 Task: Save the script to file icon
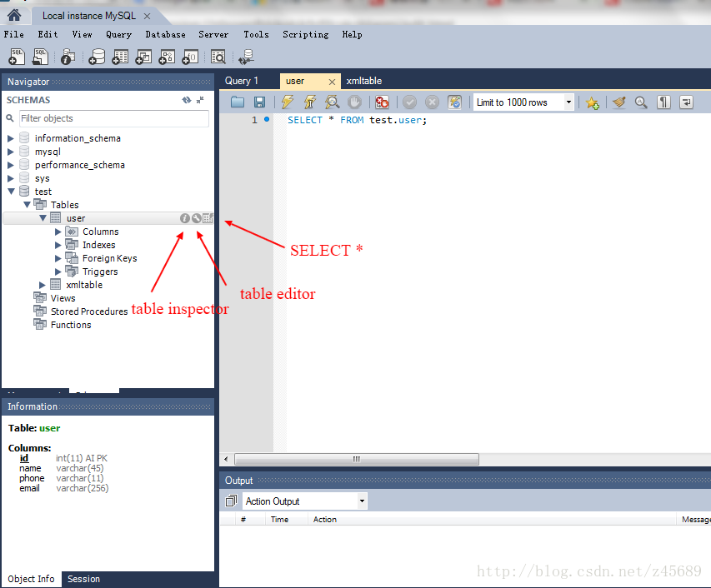pyautogui.click(x=259, y=102)
